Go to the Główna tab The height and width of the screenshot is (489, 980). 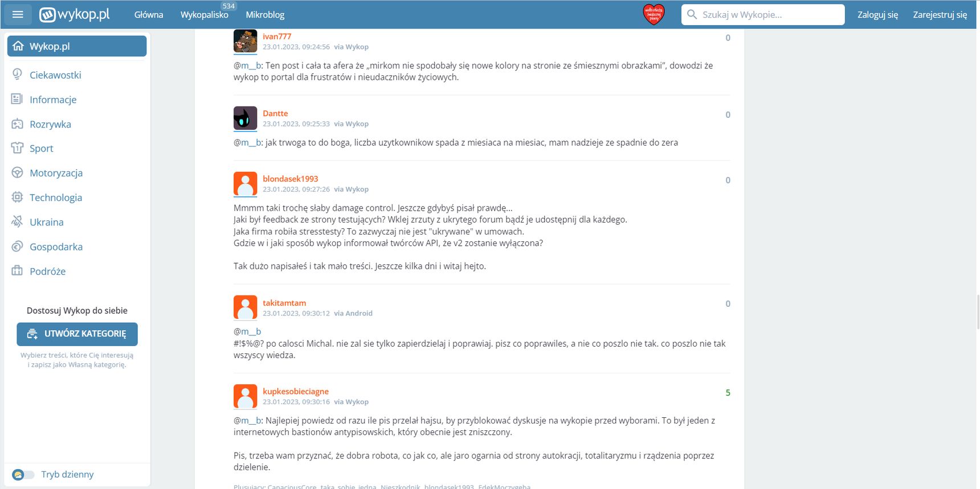click(x=149, y=15)
